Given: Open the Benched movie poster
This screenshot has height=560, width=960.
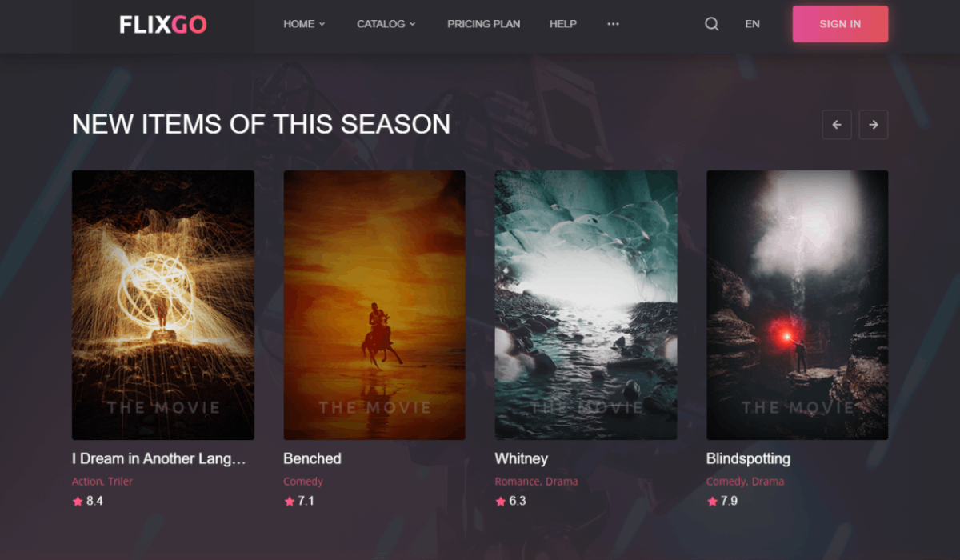Looking at the screenshot, I should coord(374,305).
